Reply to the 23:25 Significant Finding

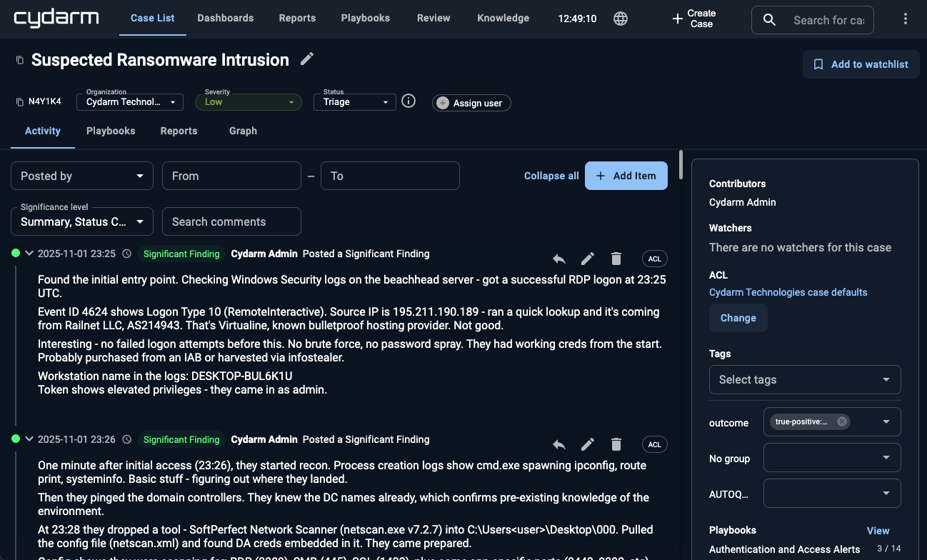click(559, 259)
